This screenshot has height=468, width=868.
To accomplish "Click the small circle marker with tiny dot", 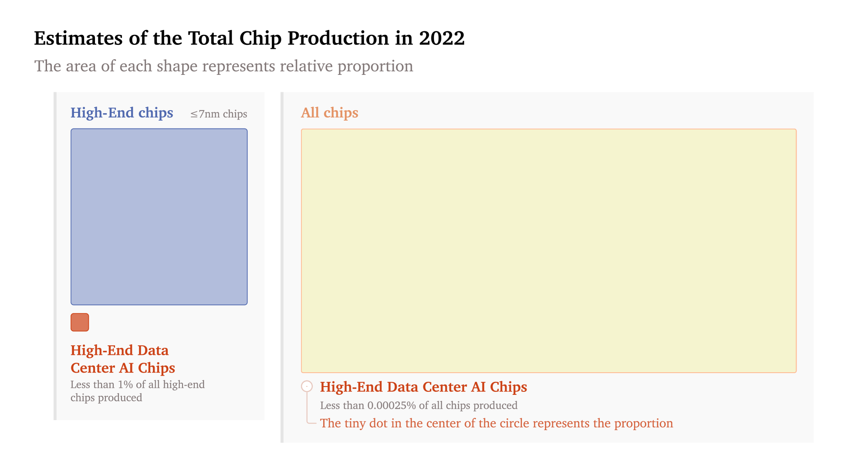I will pos(307,386).
